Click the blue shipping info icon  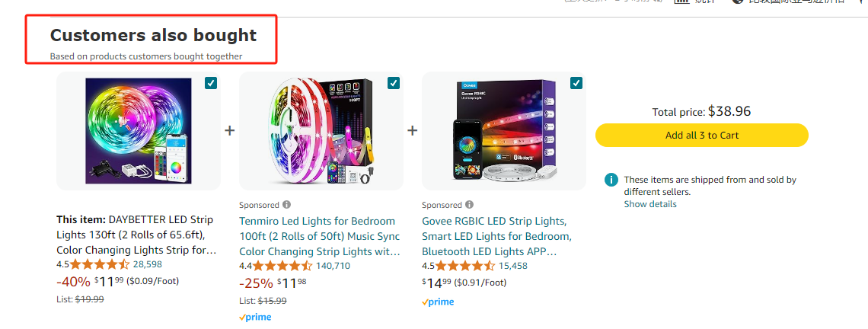point(611,180)
